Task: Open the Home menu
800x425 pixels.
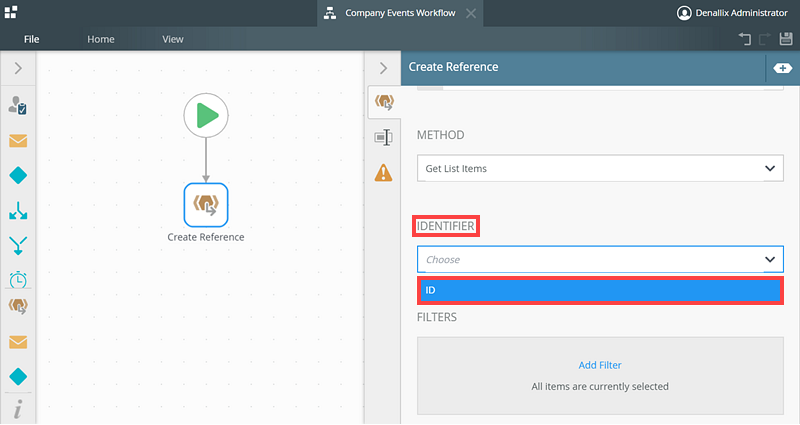Action: pos(101,39)
